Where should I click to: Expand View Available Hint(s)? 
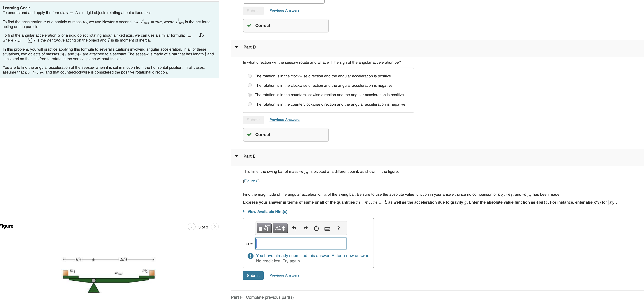(x=267, y=212)
